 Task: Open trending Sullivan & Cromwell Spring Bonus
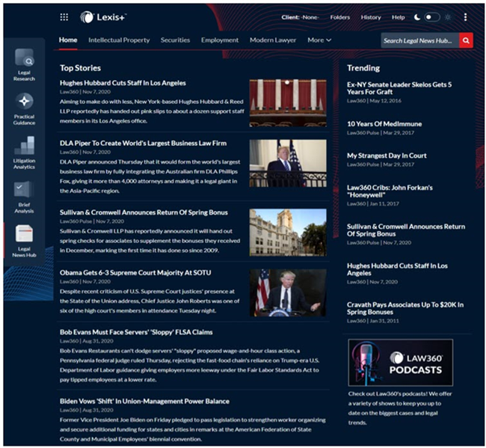click(406, 230)
